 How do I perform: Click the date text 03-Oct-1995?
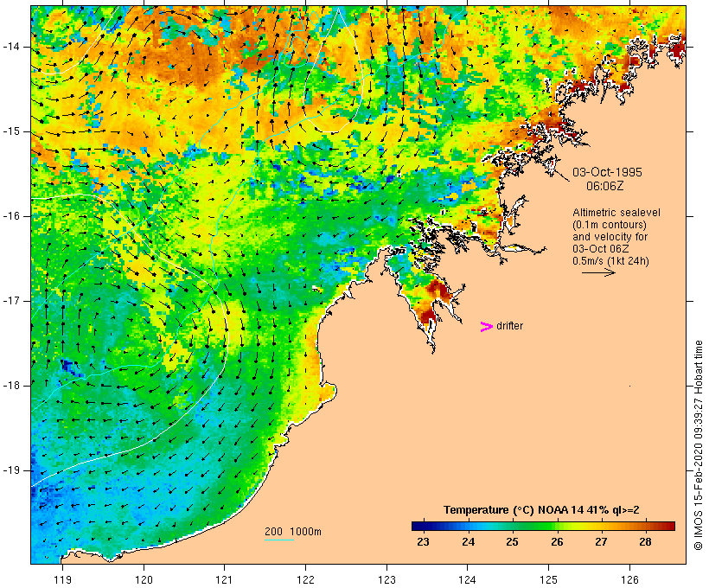(x=607, y=172)
